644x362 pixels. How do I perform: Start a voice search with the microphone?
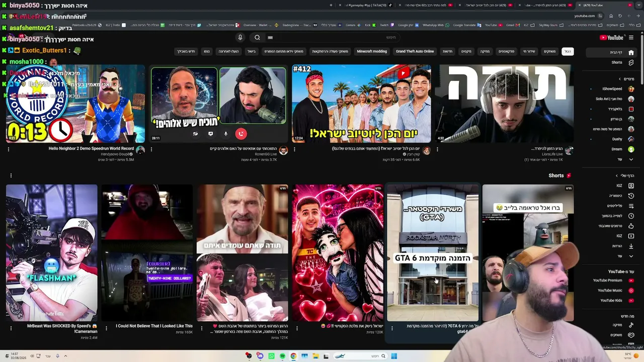coord(240,37)
